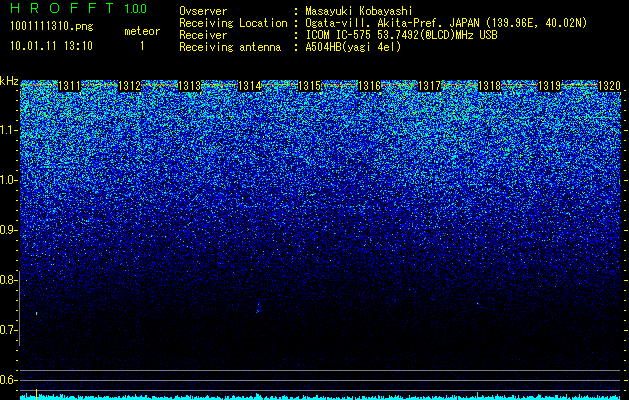This screenshot has height=400, width=629.
Task: Click the 0.8 kHz axis label
Action: coord(8,280)
